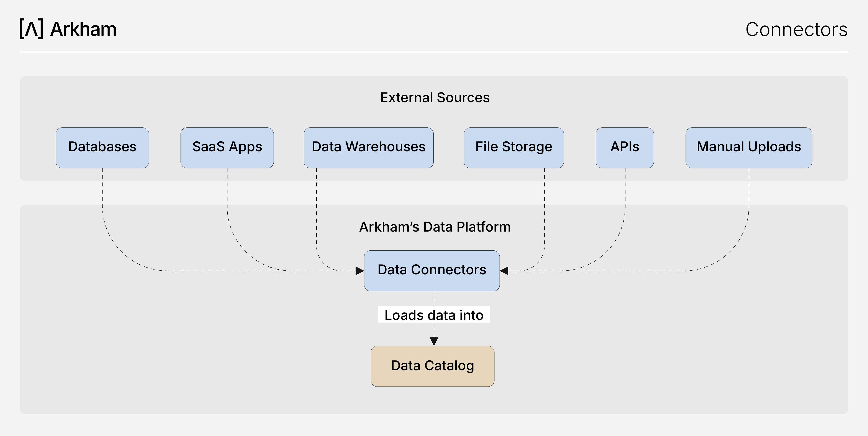The image size is (868, 436).
Task: Click the Arkham bracket logo icon
Action: [31, 29]
